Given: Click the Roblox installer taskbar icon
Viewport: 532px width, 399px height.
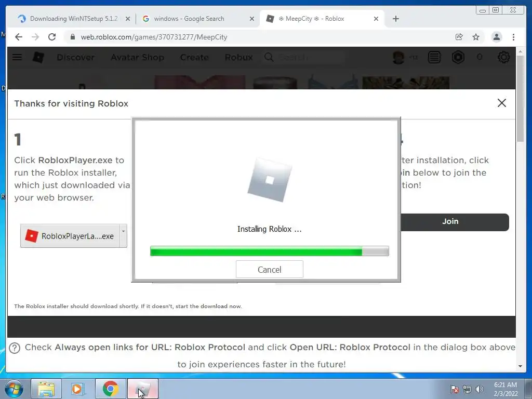Looking at the screenshot, I should (x=143, y=389).
